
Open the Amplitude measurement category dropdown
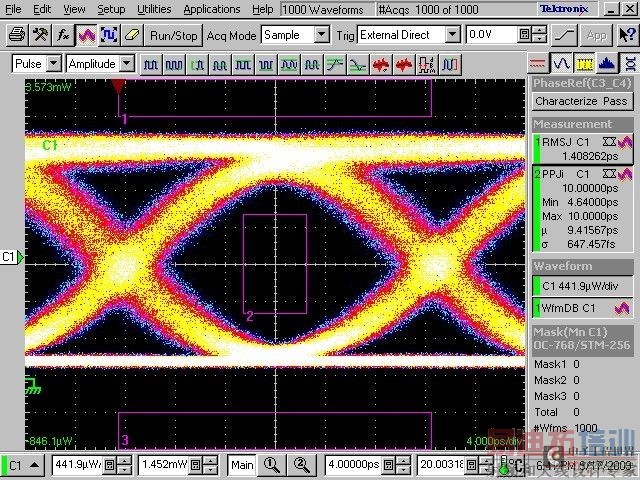point(127,64)
